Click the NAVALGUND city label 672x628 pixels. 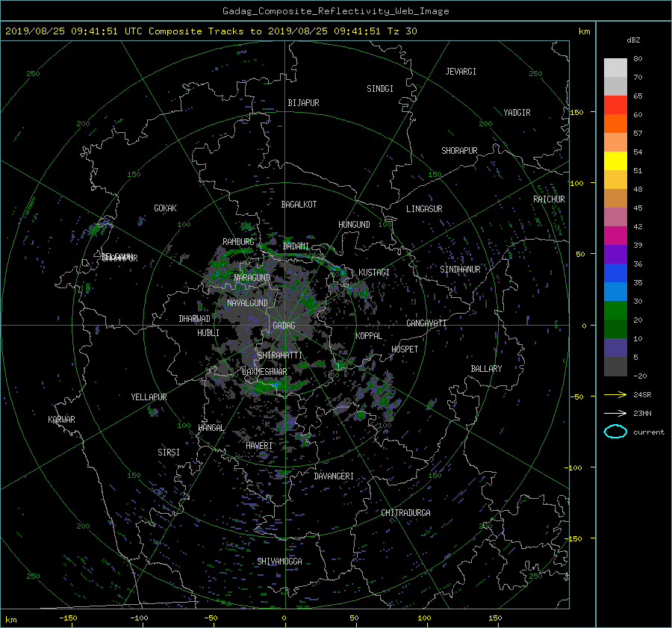pyautogui.click(x=247, y=302)
